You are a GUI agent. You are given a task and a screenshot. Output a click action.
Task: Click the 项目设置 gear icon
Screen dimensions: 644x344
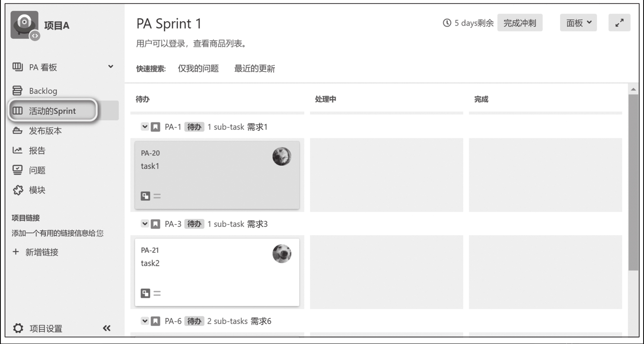click(18, 328)
